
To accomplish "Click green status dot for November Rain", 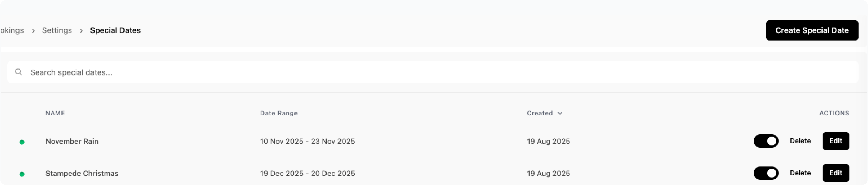I will pos(22,142).
